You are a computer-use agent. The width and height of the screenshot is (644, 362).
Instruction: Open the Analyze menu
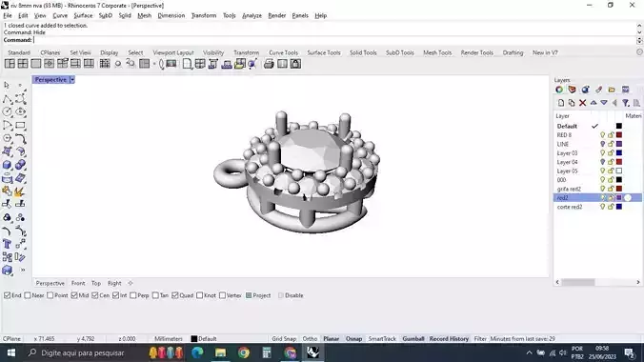coord(252,15)
